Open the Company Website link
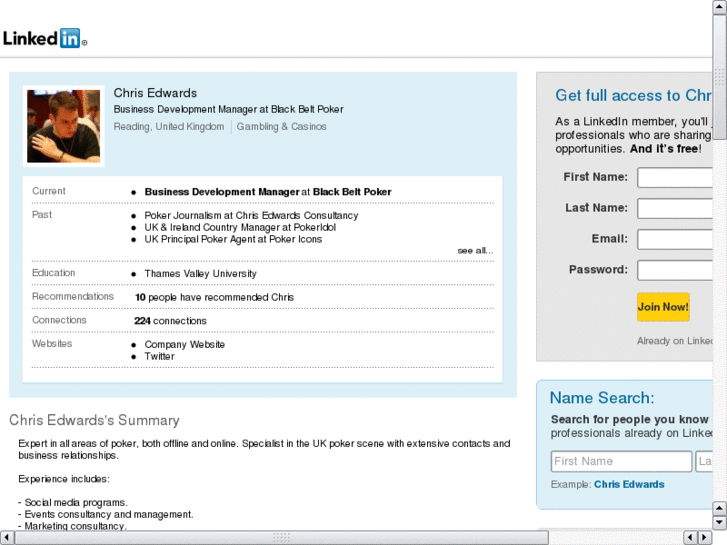 tap(185, 345)
